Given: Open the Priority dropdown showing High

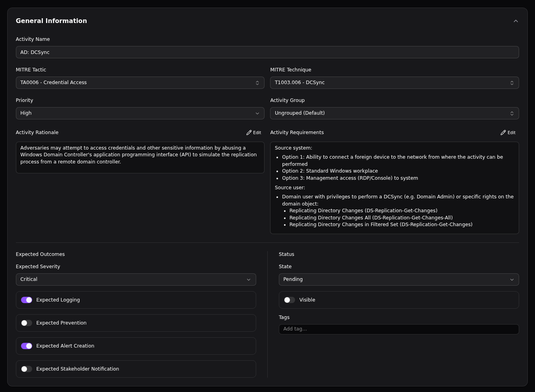Looking at the screenshot, I should [140, 113].
